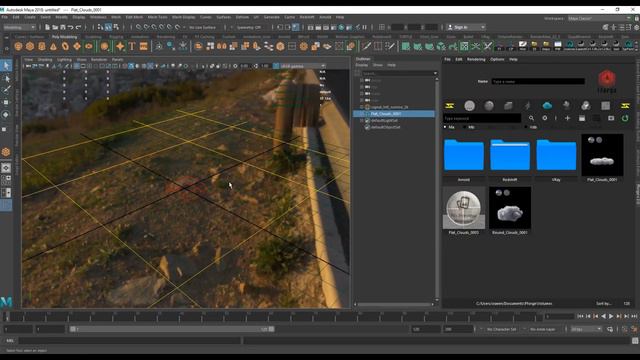Open the VRay folder

pos(556,154)
